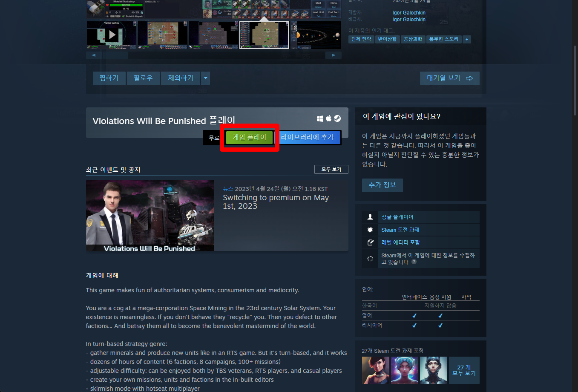578x392 pixels.
Task: Expand the dropdown arrow next to 제외하기
Action: tap(205, 78)
